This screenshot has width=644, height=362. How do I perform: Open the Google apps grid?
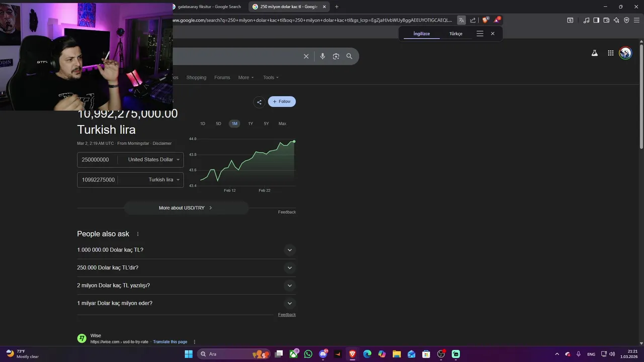tap(610, 53)
